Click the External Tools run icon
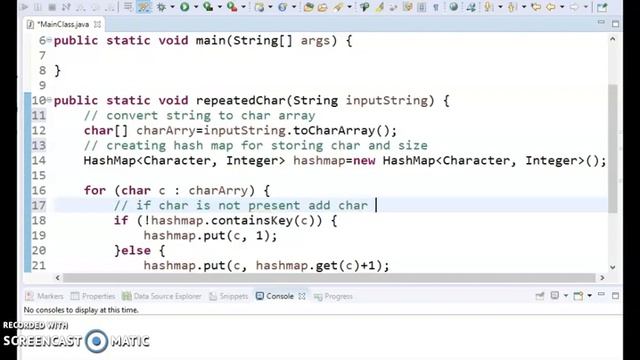640x360 pixels. click(232, 7)
